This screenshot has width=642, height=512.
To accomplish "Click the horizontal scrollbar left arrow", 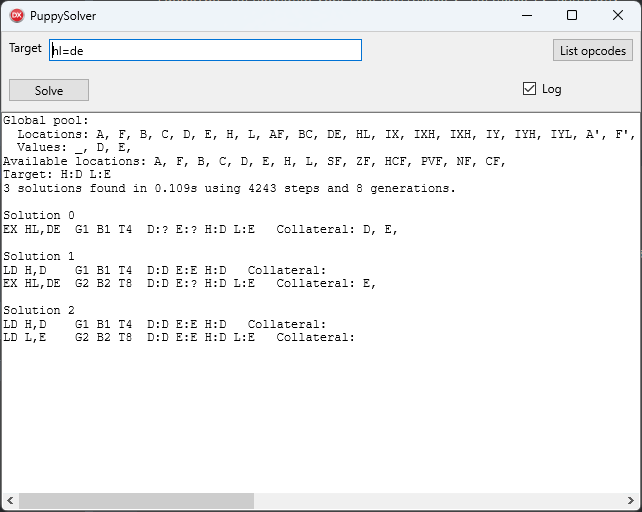I will 10,501.
